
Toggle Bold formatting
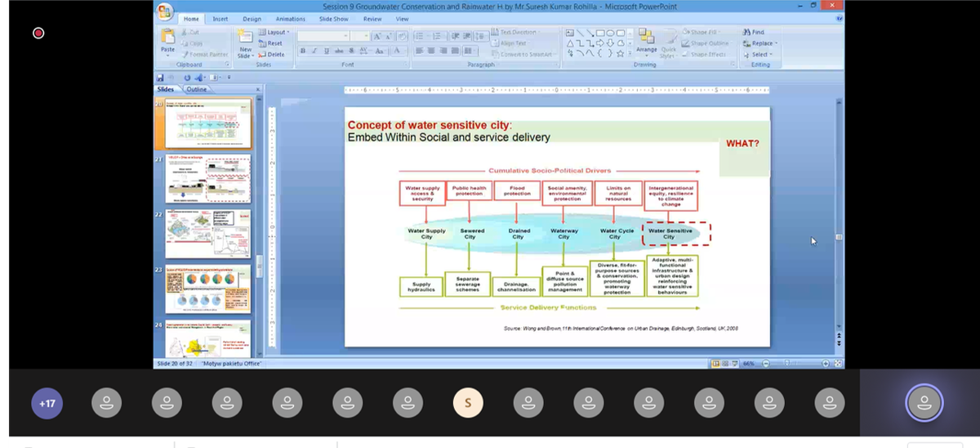[303, 51]
